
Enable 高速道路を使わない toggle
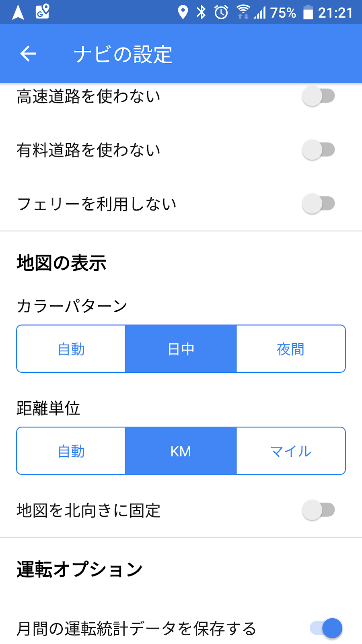[319, 96]
